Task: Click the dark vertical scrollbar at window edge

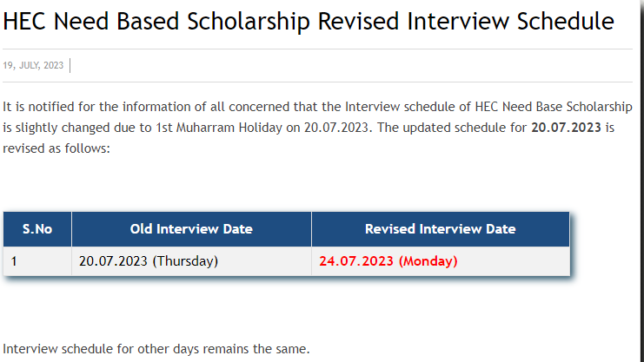Action: tap(641, 181)
